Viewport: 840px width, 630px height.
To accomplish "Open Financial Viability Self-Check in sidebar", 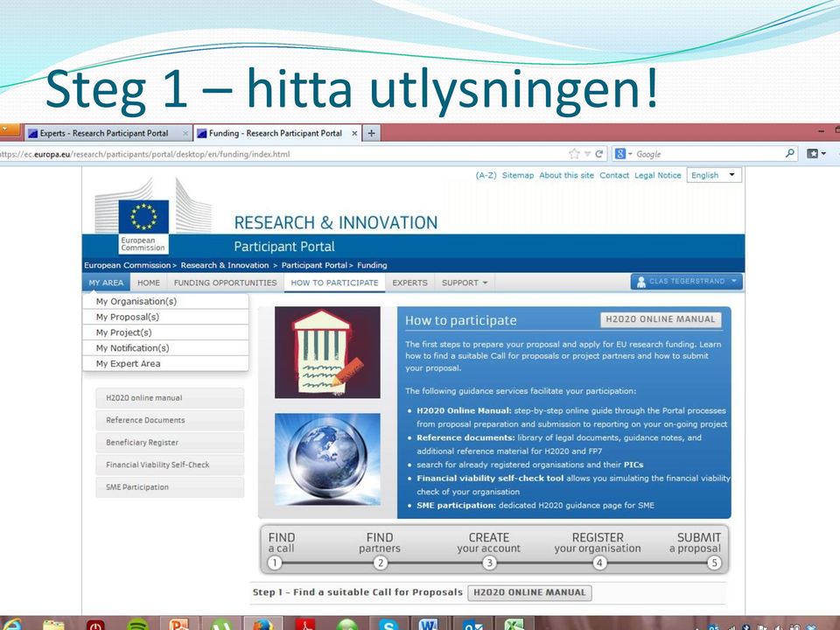I will click(170, 465).
